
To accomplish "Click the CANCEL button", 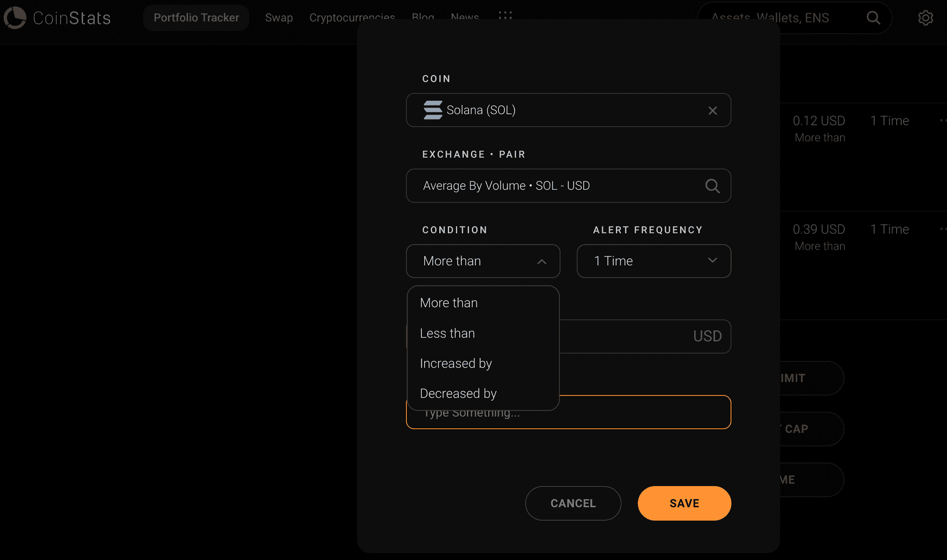I will [x=573, y=503].
